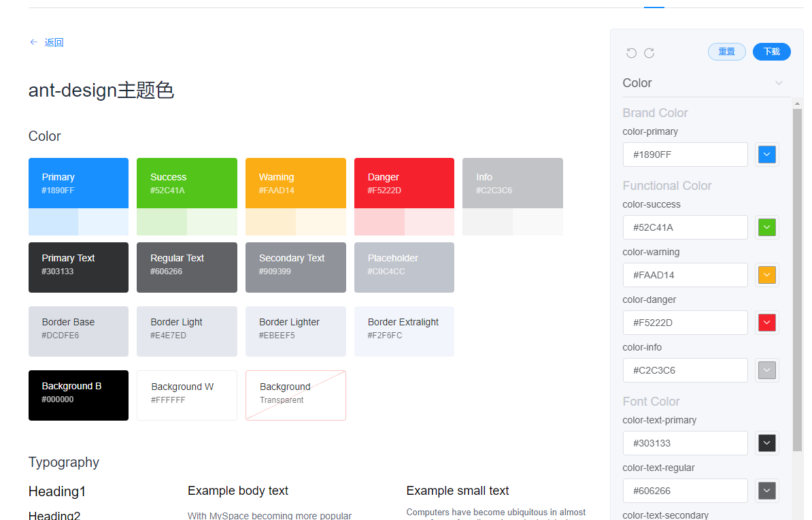Click the Example body text heading
The image size is (812, 520).
click(238, 491)
